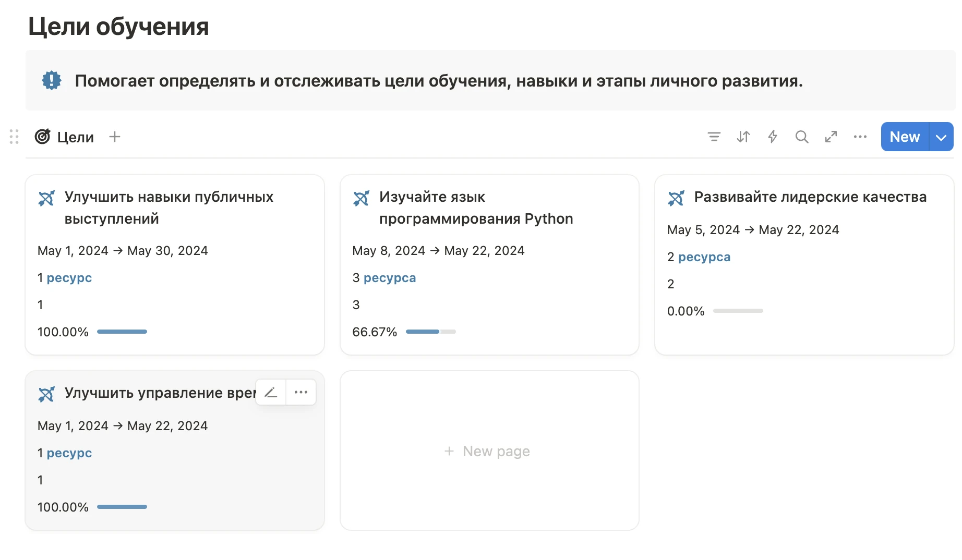Open automations lightning bolt icon
Image resolution: width=962 pixels, height=560 pixels.
(772, 137)
